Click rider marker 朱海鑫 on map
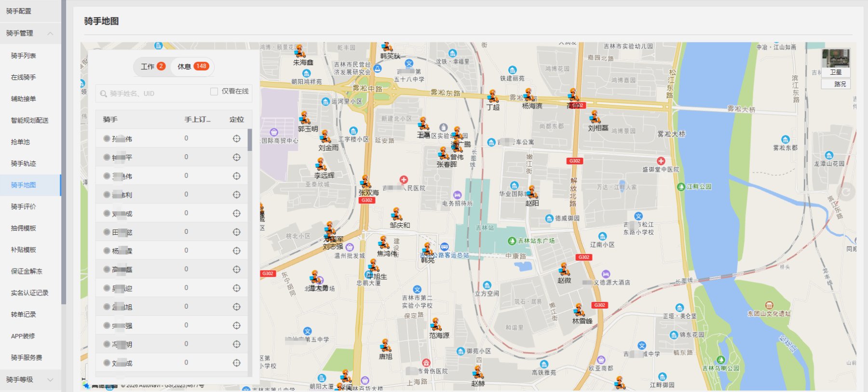 (x=300, y=52)
